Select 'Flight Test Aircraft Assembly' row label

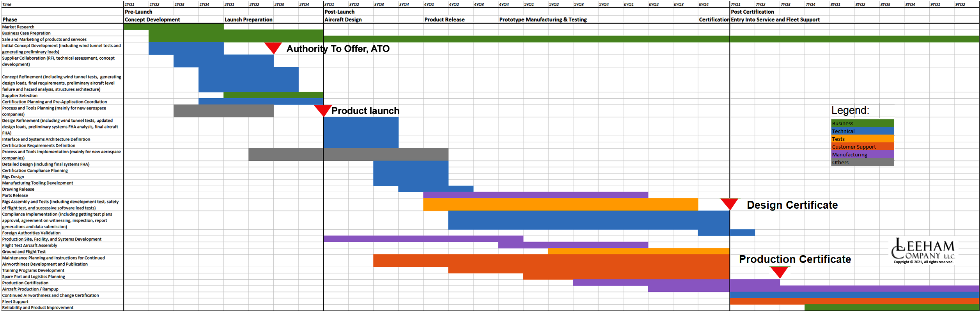click(x=30, y=245)
